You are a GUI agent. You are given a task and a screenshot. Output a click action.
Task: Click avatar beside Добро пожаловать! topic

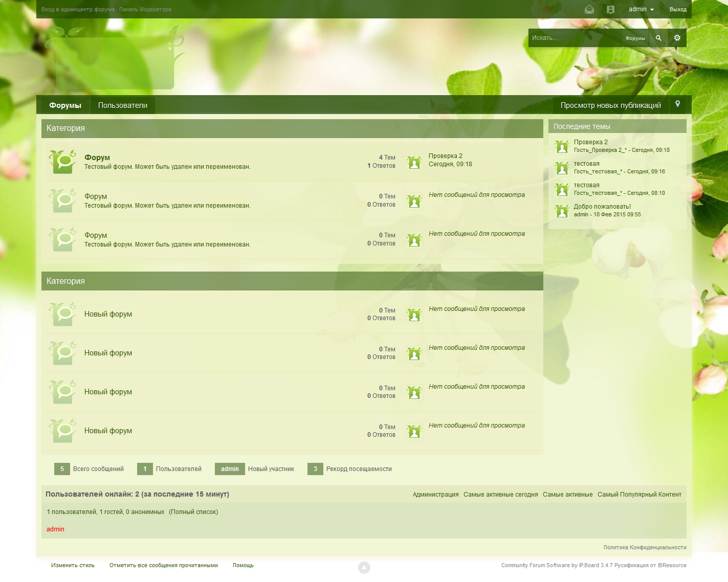click(x=562, y=211)
